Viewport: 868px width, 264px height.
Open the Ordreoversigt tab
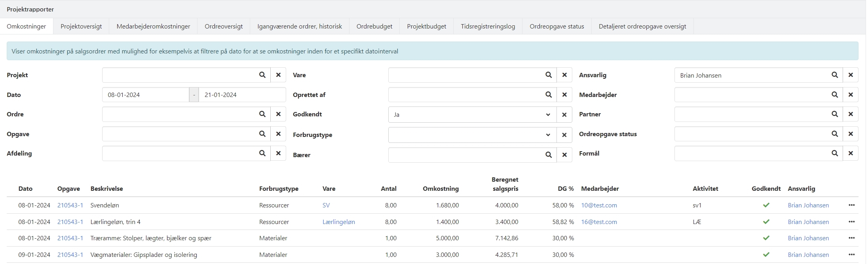(x=224, y=27)
